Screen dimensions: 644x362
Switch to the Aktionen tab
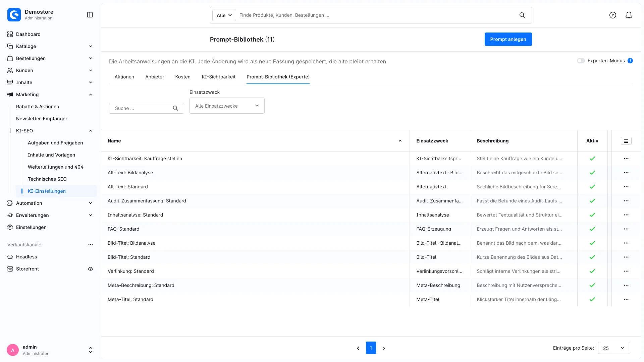pyautogui.click(x=124, y=77)
